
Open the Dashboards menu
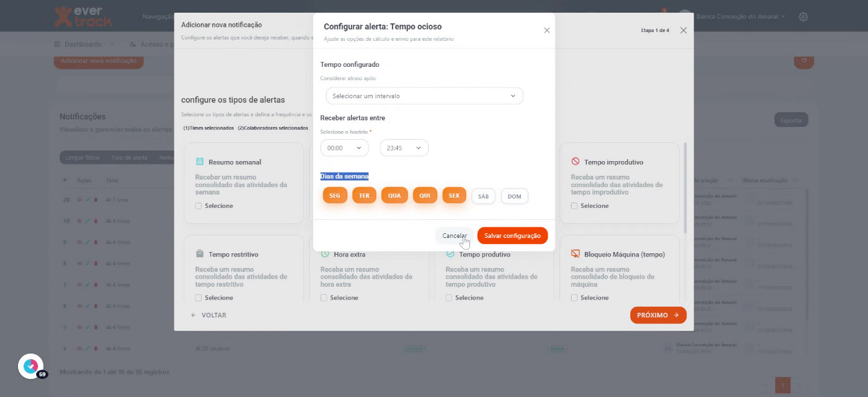[83, 44]
